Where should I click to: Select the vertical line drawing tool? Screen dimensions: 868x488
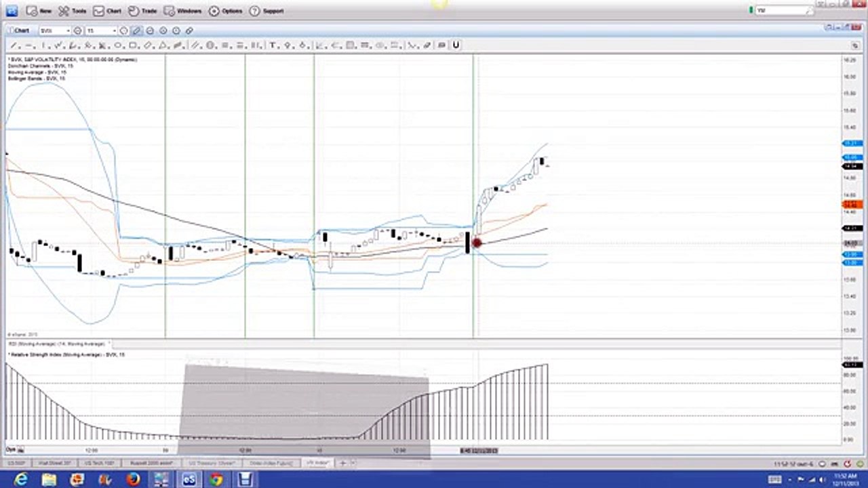[x=44, y=45]
